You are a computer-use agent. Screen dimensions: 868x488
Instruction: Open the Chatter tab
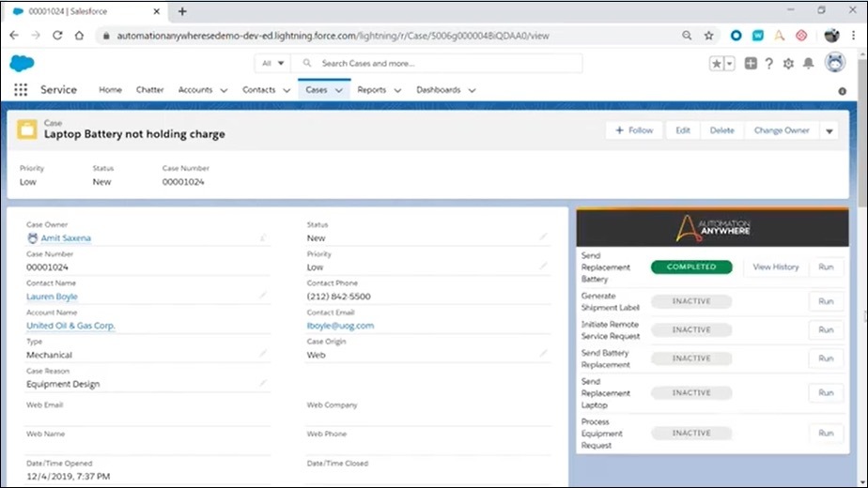(150, 90)
